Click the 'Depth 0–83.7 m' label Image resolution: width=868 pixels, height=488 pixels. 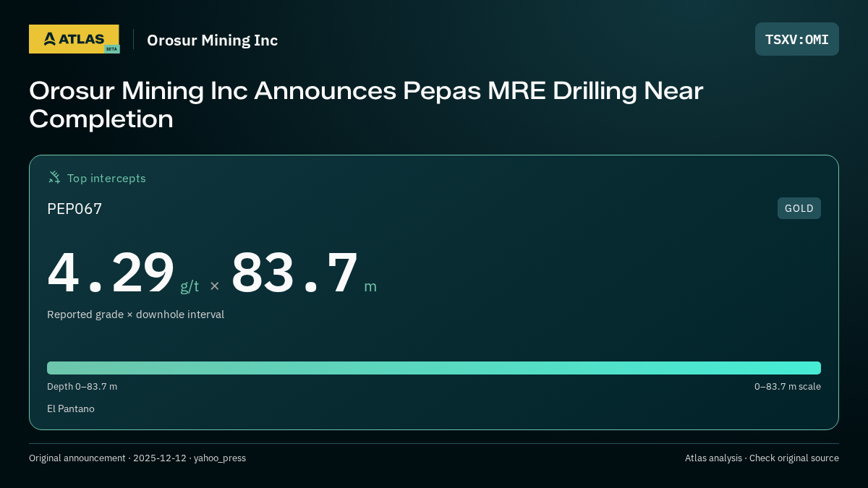(82, 387)
